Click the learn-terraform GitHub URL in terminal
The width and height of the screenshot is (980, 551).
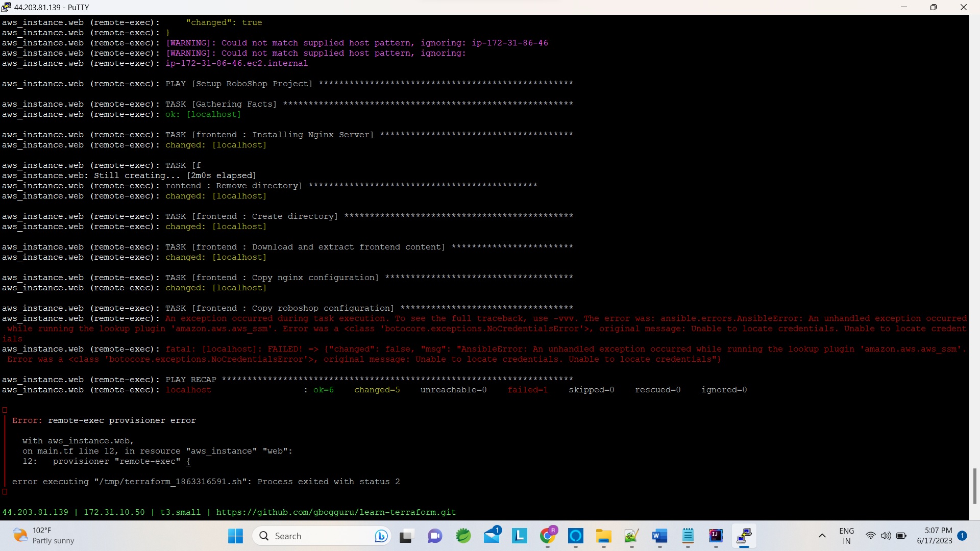[336, 512]
